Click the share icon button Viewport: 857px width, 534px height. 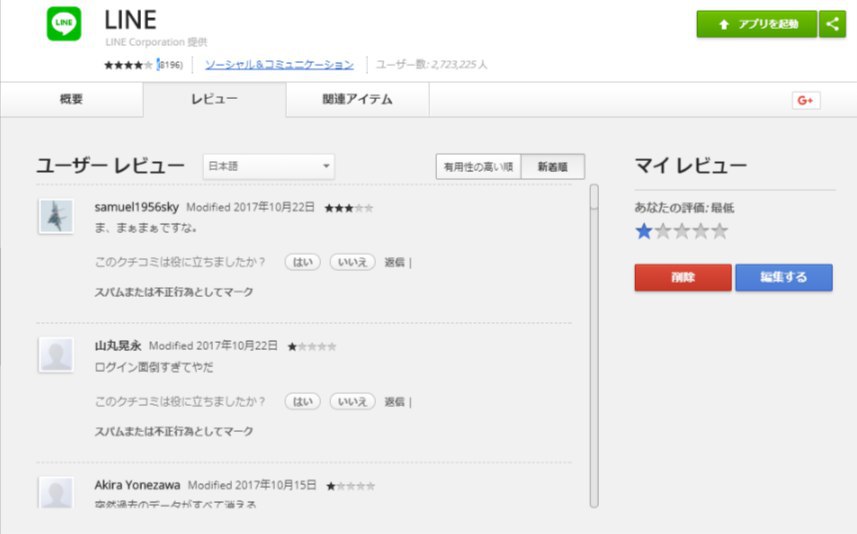point(832,25)
